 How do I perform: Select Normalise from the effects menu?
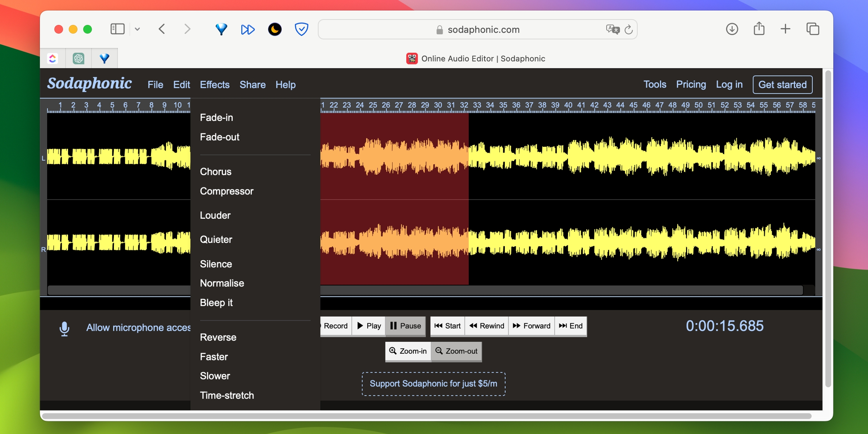click(x=222, y=283)
